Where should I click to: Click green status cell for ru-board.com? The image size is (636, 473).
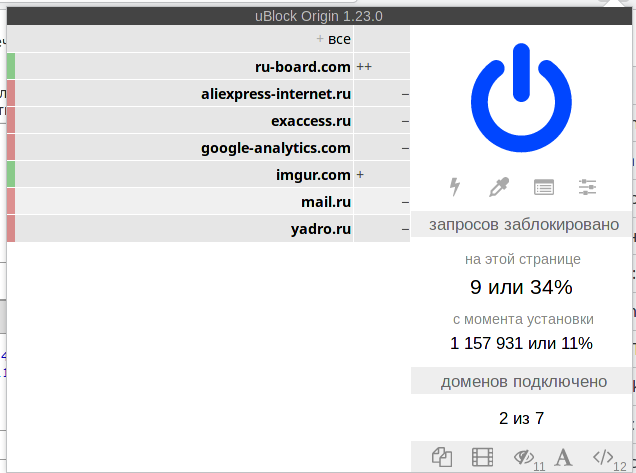point(11,67)
